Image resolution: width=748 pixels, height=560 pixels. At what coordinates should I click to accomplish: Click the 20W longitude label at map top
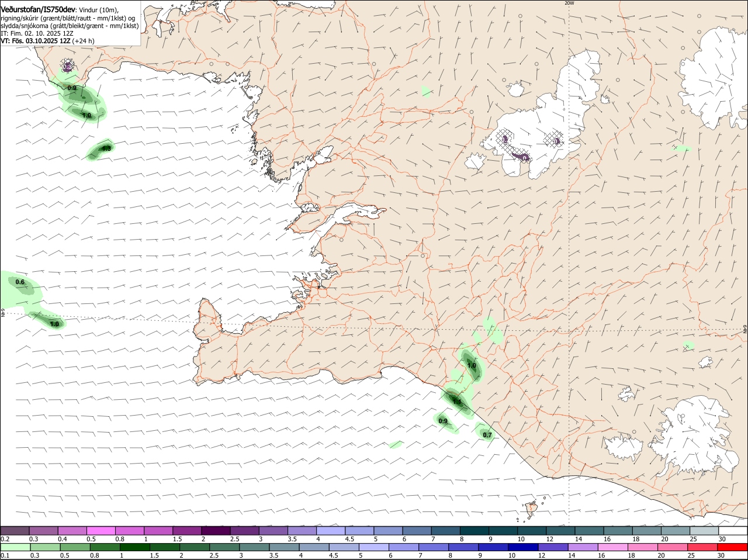point(569,3)
